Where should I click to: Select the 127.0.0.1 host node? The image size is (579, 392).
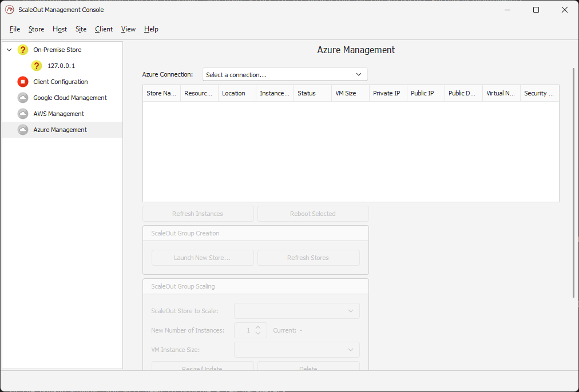61,66
